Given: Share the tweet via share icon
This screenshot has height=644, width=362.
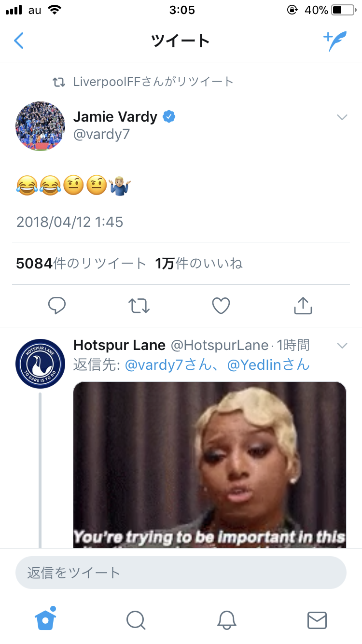Looking at the screenshot, I should click(x=303, y=305).
